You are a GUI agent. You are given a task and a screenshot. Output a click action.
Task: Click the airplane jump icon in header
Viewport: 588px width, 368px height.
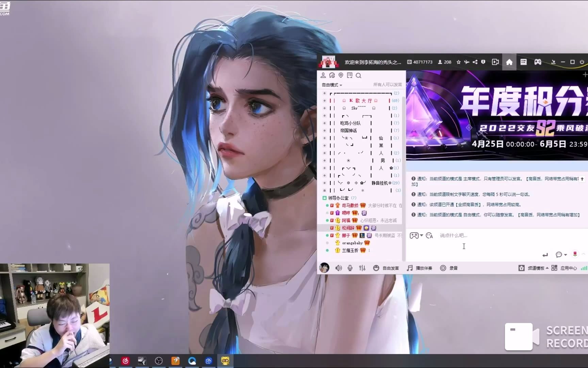point(467,62)
